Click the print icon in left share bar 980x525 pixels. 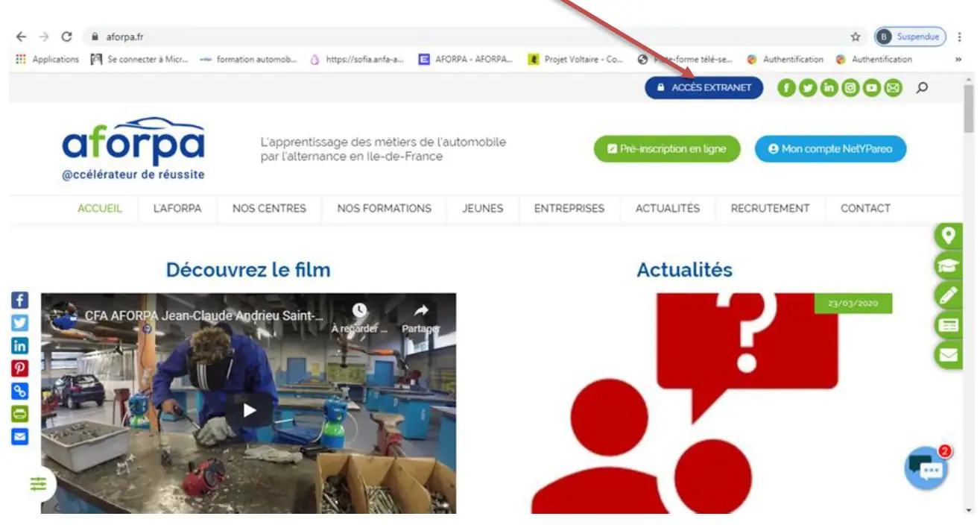(x=19, y=414)
